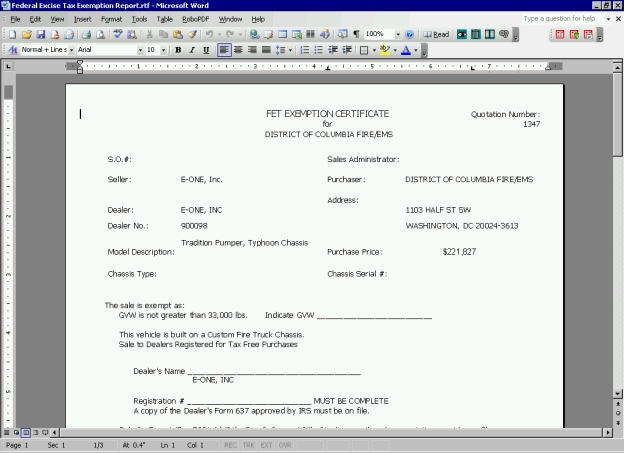Screen dimensions: 624x453
Task: Toggle Center paragraph alignment
Action: point(238,50)
